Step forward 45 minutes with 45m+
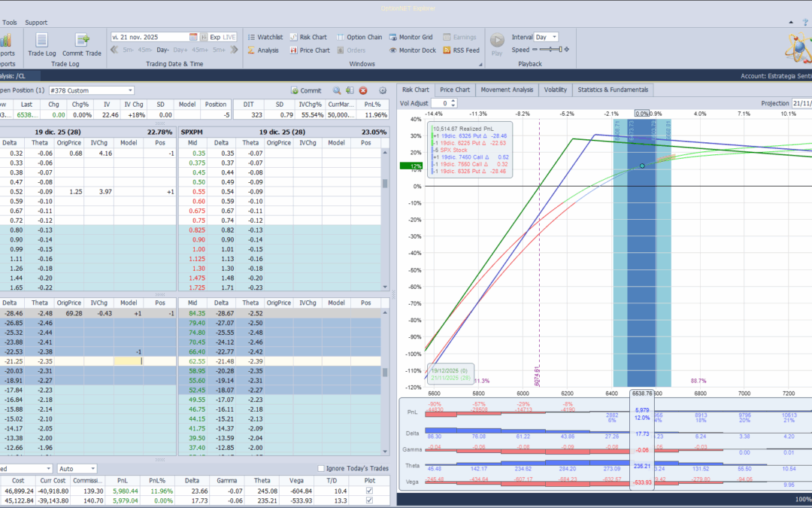This screenshot has width=812, height=508. pyautogui.click(x=200, y=50)
